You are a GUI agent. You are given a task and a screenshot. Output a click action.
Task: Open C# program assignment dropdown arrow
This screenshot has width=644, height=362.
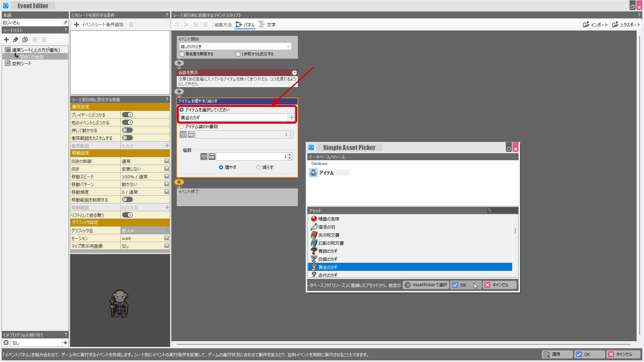point(65,343)
